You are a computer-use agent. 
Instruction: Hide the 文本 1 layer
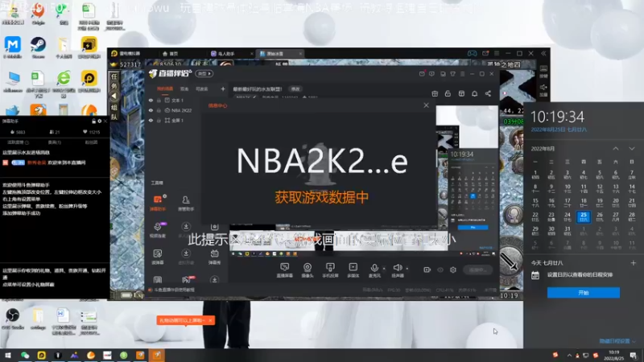[x=151, y=100]
